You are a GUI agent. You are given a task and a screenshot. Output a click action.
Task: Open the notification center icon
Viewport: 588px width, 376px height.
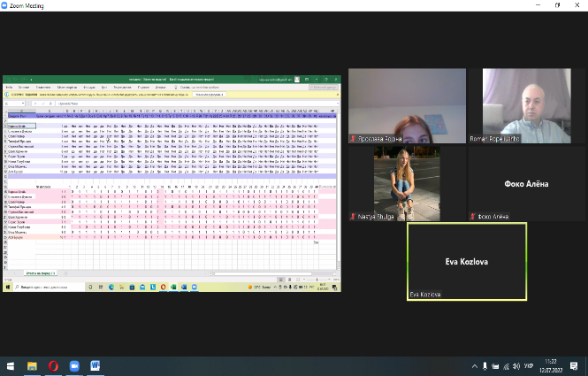pyautogui.click(x=577, y=365)
